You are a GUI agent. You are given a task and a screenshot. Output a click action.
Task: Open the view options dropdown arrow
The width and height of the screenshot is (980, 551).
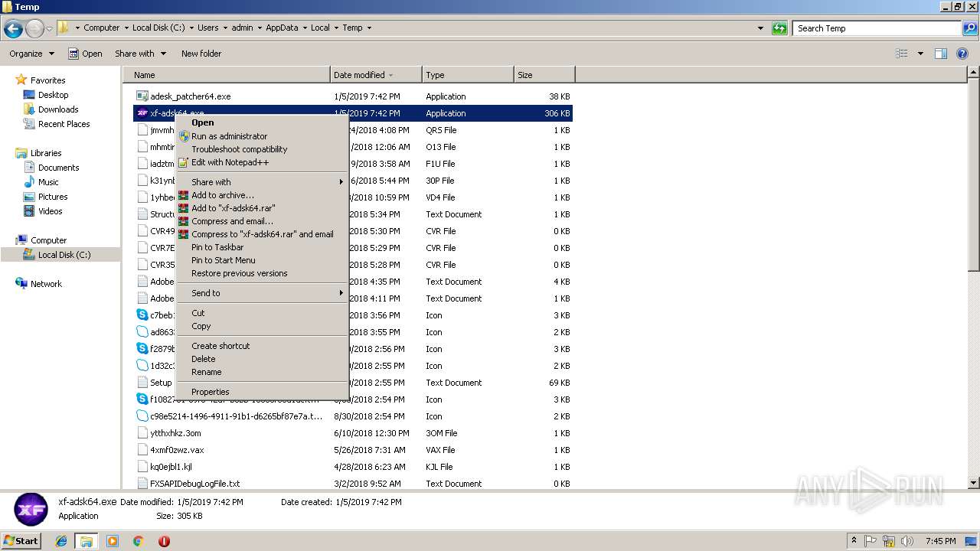pyautogui.click(x=920, y=54)
